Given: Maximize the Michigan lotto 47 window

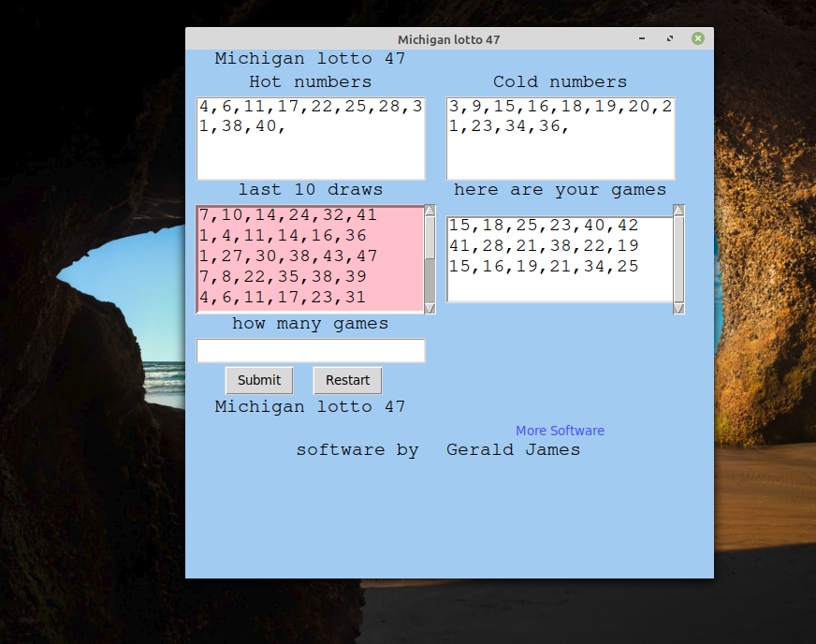Looking at the screenshot, I should 670,38.
